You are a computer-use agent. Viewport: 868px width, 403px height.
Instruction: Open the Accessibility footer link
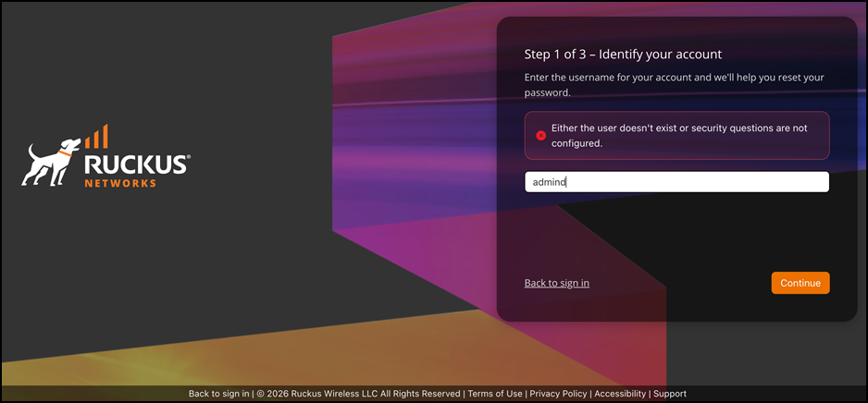click(620, 394)
